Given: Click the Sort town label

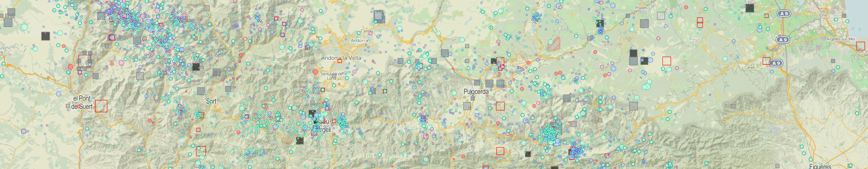Looking at the screenshot, I should pyautogui.click(x=211, y=101).
